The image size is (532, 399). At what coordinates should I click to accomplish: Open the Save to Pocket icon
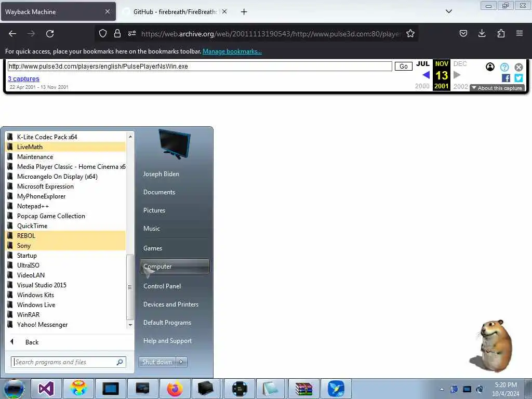(x=463, y=33)
